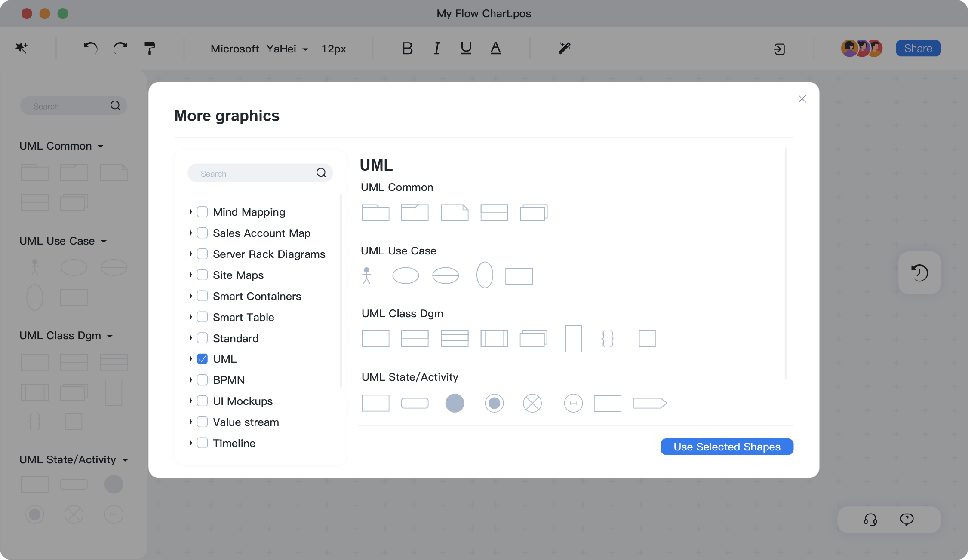The image size is (968, 560).
Task: Toggle bold text formatting
Action: (x=407, y=49)
